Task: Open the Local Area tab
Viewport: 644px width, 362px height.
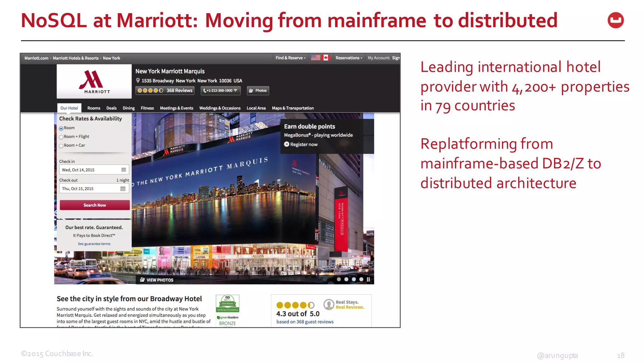Action: [x=256, y=108]
